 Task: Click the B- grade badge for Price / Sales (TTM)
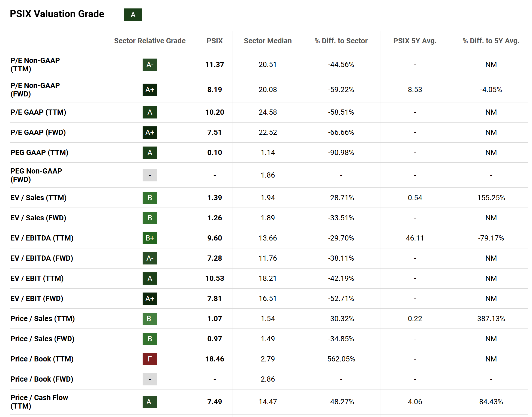click(x=150, y=319)
